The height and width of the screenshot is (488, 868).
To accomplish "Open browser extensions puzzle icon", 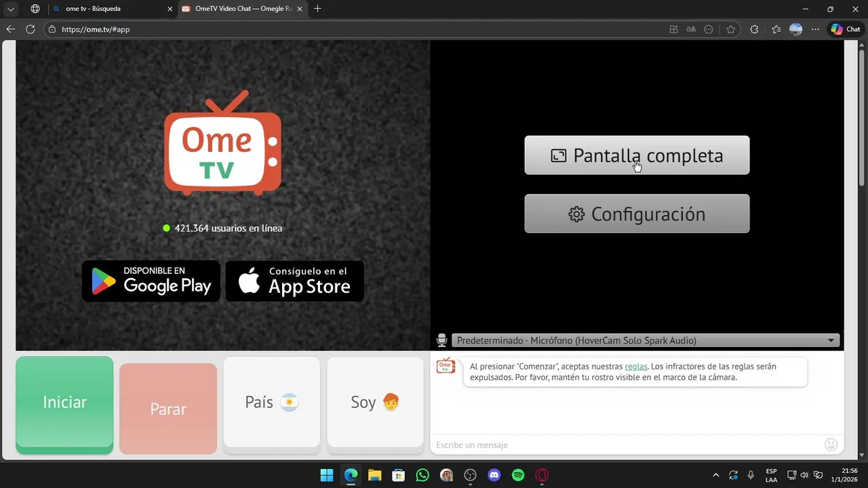I will coord(754,29).
